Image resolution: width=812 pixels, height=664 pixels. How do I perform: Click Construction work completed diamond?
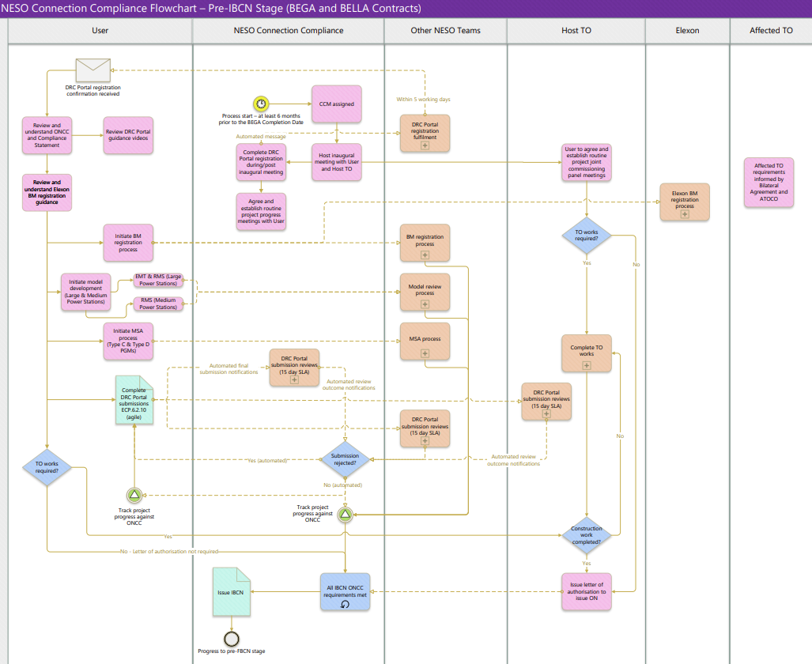point(587,535)
